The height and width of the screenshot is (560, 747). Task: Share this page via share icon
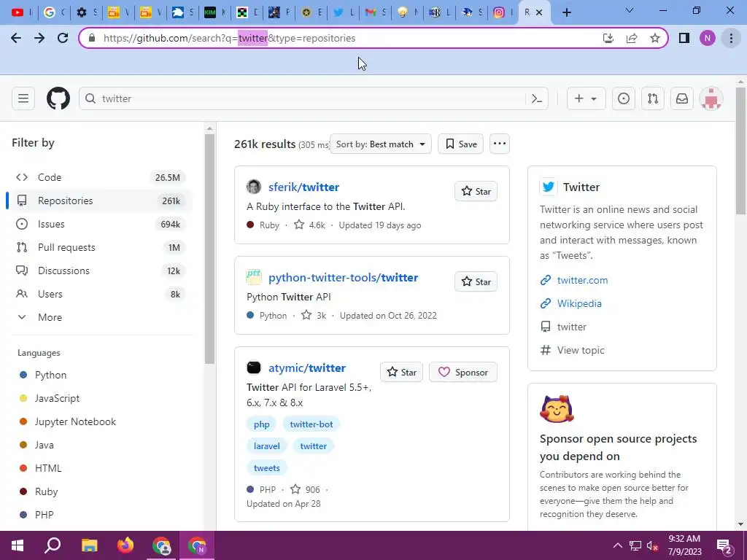click(x=632, y=38)
